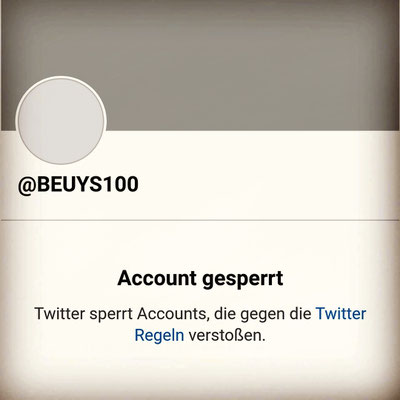Click the word Account in bold heading
The image size is (400, 400).
158,278
